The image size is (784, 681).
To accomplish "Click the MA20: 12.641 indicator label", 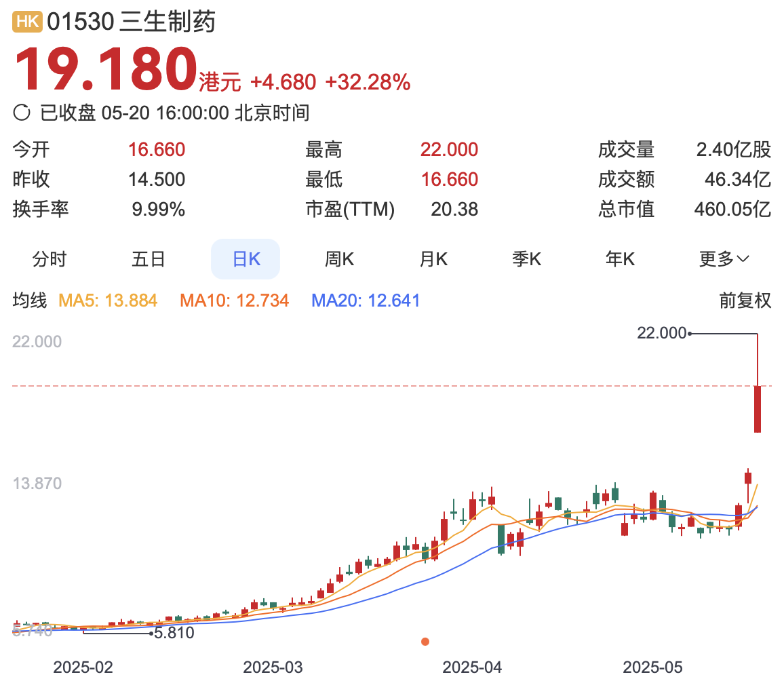I will (366, 300).
